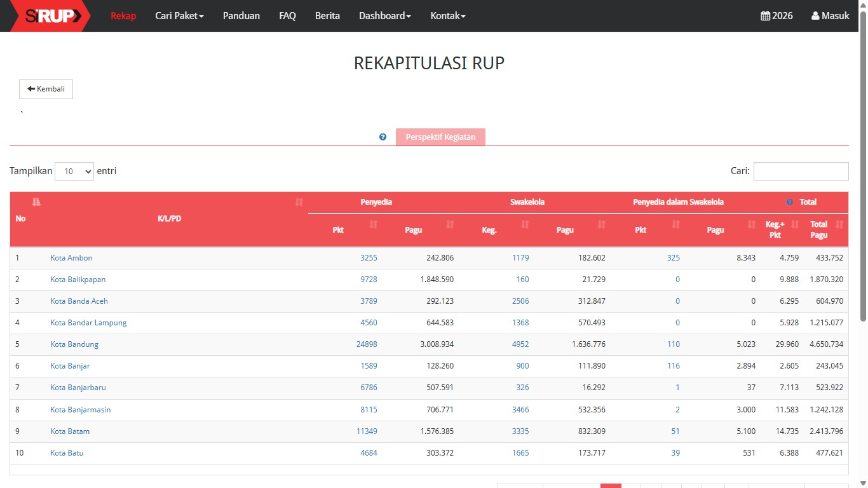This screenshot has height=488, width=868.
Task: Sort by Penyedia Pkt column arrows
Action: point(374,224)
